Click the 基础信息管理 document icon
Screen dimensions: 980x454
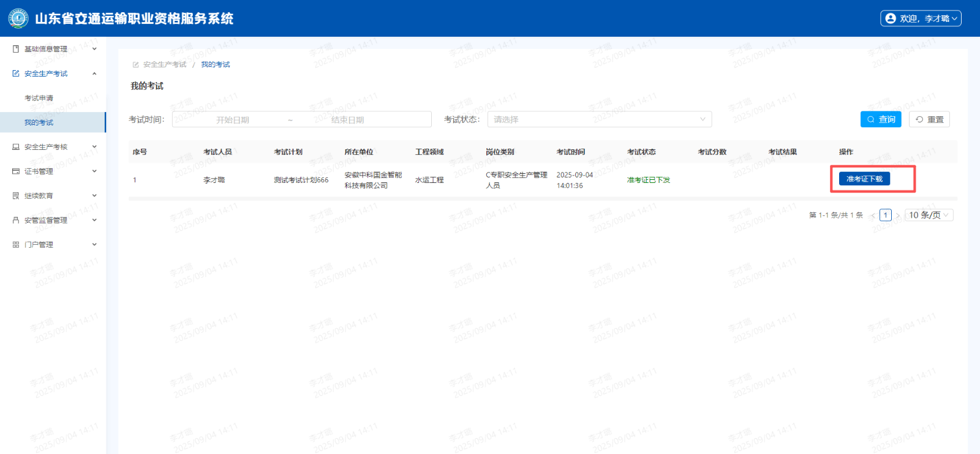pyautogui.click(x=16, y=49)
